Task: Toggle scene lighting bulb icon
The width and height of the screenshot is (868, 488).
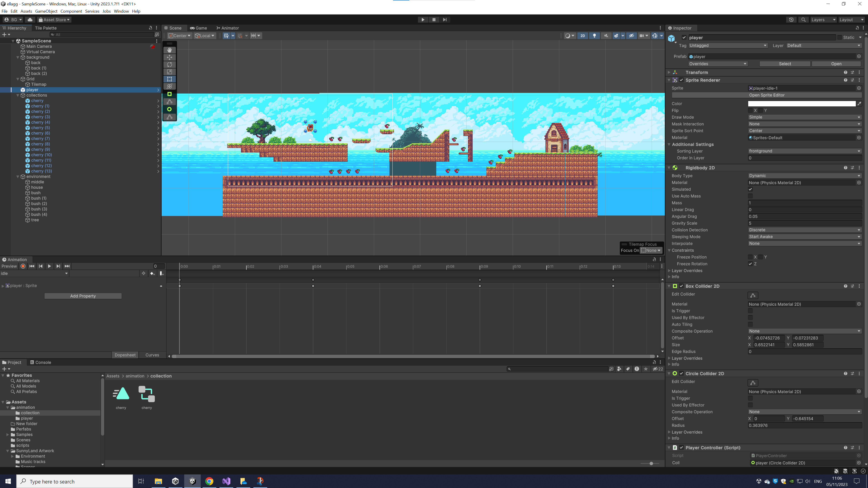Action: click(x=594, y=36)
